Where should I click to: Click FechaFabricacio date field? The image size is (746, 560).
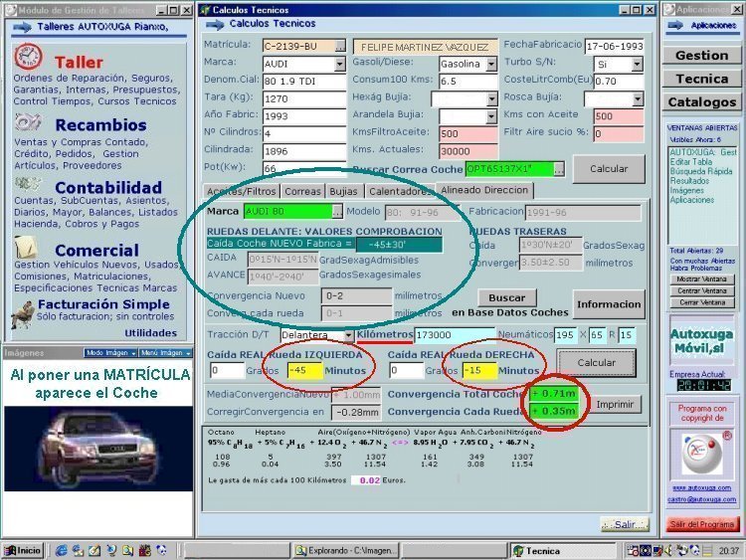point(615,46)
